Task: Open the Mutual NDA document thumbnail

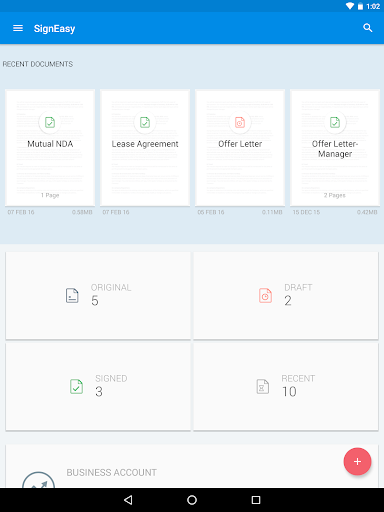Action: (50, 148)
